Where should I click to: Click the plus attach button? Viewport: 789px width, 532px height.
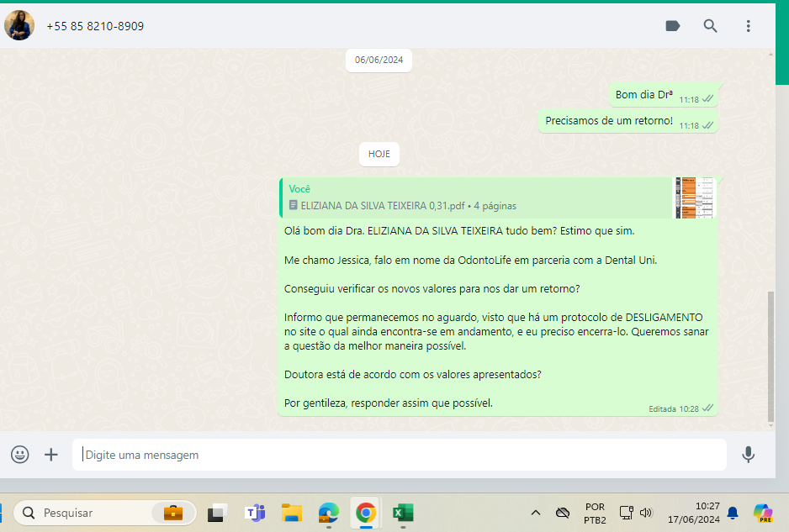[x=51, y=455]
